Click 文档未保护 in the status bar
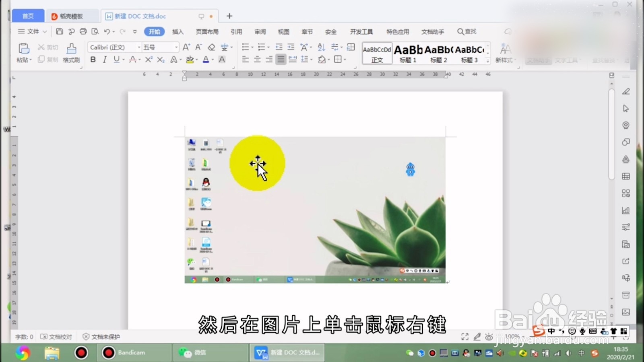This screenshot has height=362, width=644. pos(101,337)
